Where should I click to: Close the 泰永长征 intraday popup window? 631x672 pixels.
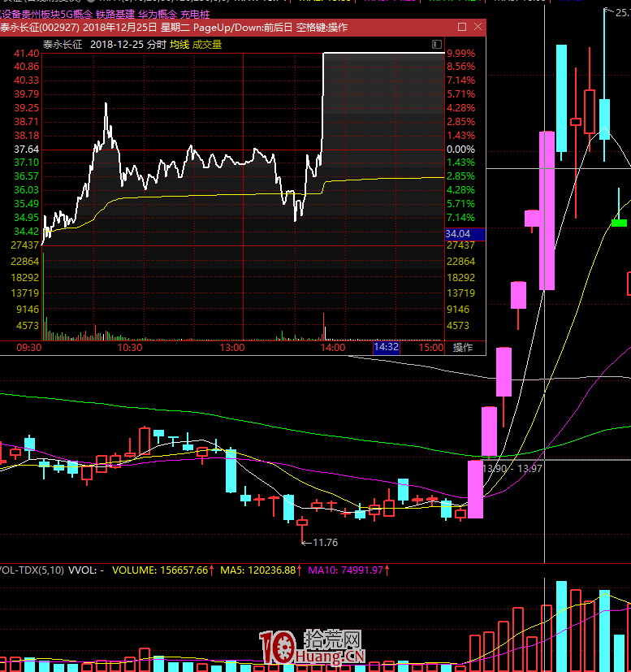[x=478, y=27]
